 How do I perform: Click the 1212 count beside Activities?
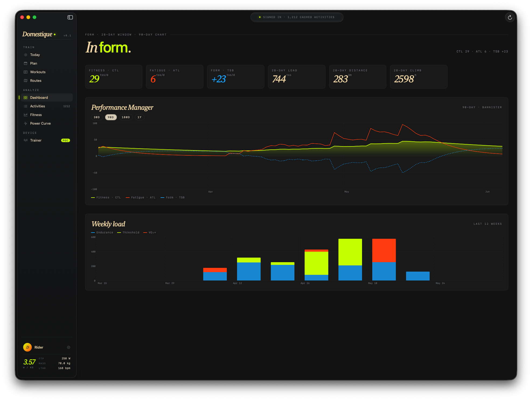[67, 106]
